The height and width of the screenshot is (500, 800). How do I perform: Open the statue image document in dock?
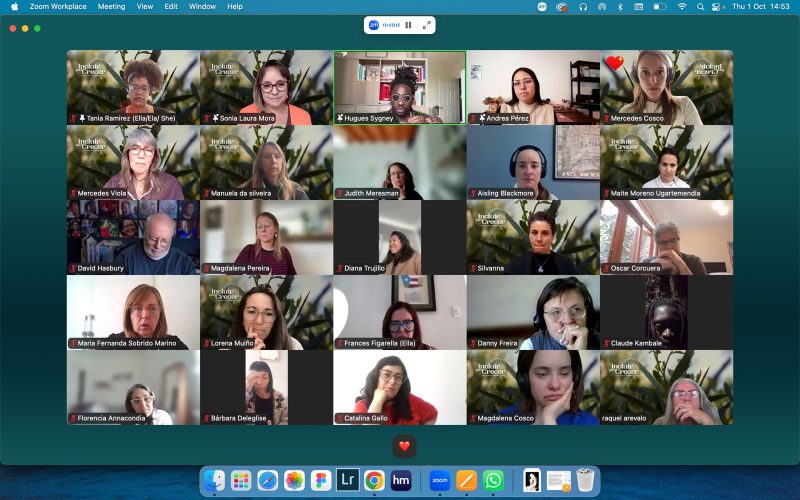click(532, 480)
